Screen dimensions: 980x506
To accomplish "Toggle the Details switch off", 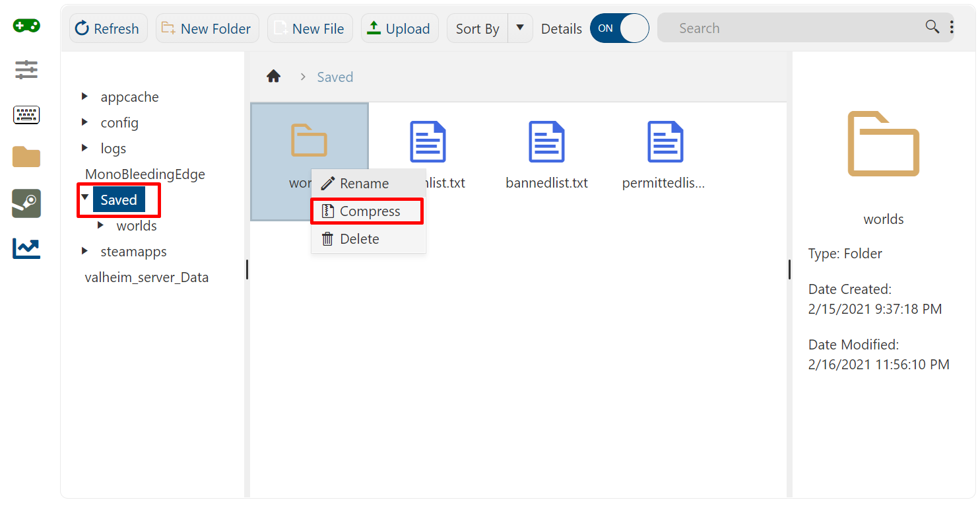I will [x=619, y=28].
